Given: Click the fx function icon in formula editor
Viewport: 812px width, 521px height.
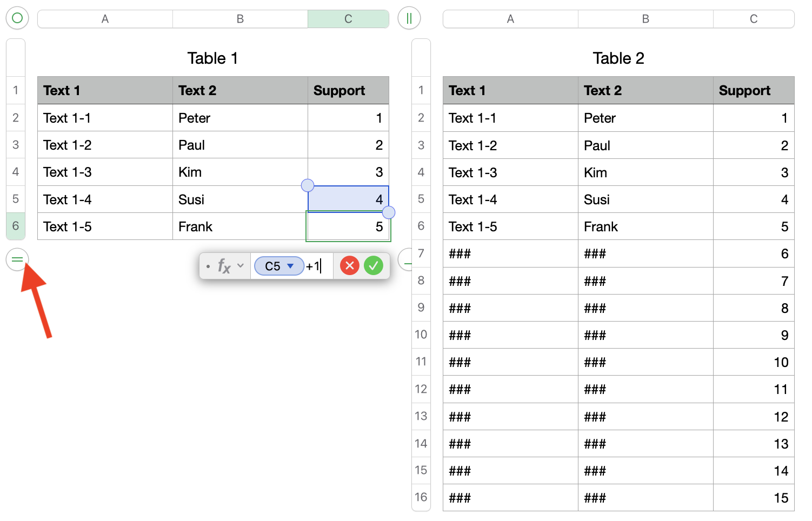Looking at the screenshot, I should [x=224, y=266].
